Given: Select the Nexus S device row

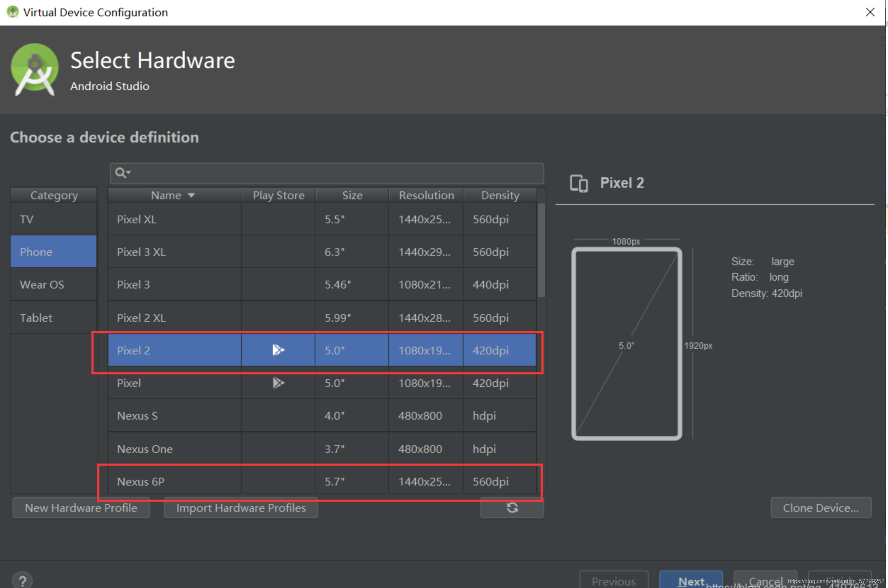Looking at the screenshot, I should pyautogui.click(x=322, y=415).
